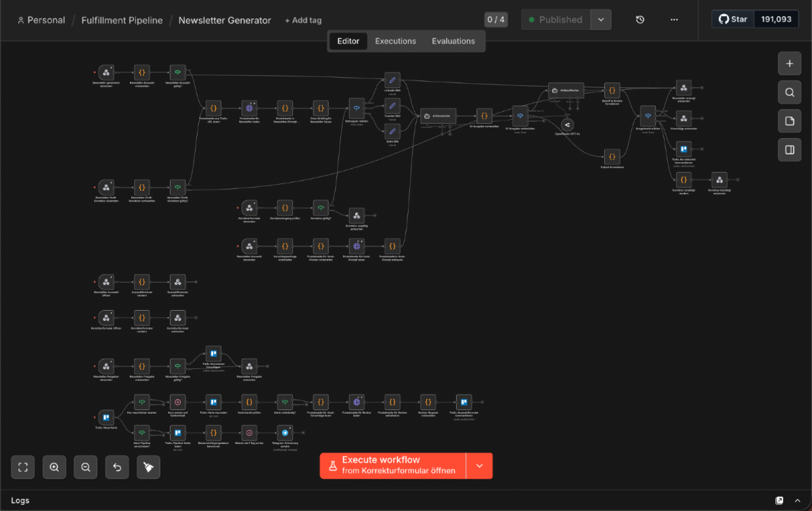This screenshot has height=511, width=812.
Task: Expand the Execute workflow trigger chooser
Action: 480,466
